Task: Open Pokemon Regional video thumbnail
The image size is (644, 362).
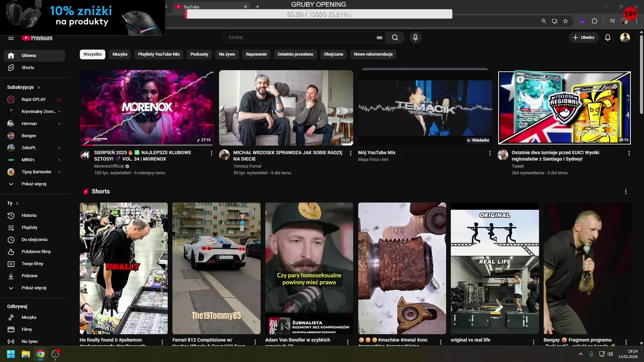Action: (565, 108)
